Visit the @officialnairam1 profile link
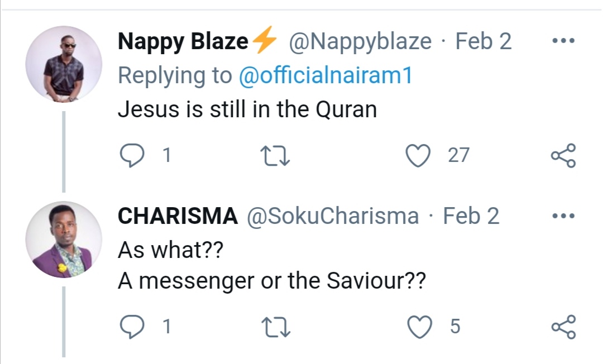 tap(325, 76)
